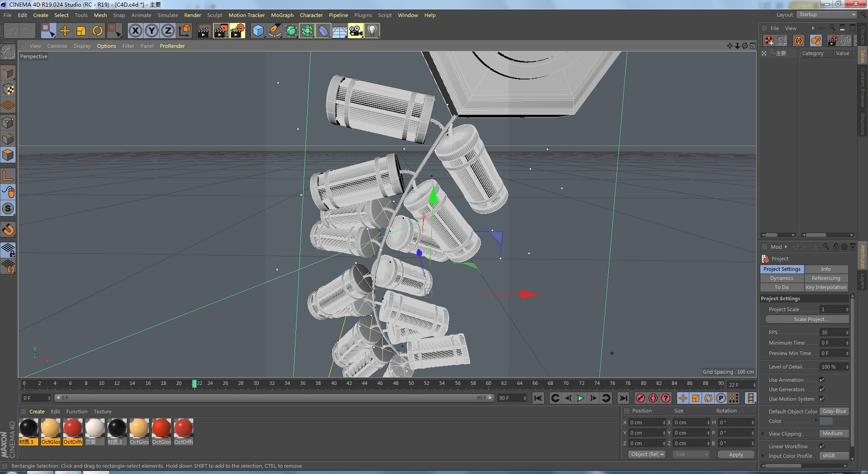Add a Camera object
The image size is (868, 474).
[x=355, y=31]
